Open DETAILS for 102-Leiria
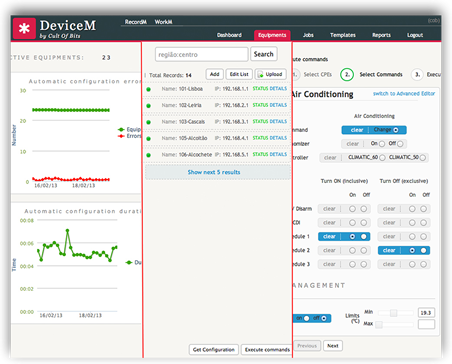This screenshot has width=452, height=364. [278, 105]
